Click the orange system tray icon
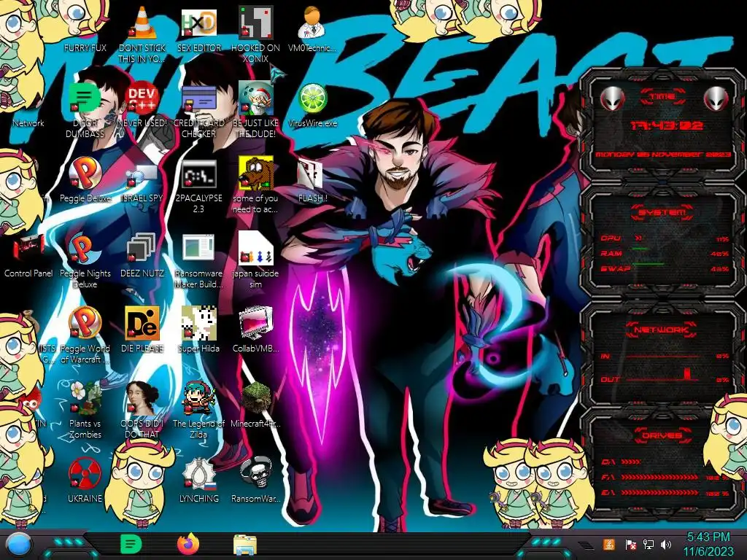This screenshot has width=747, height=560. (x=608, y=544)
